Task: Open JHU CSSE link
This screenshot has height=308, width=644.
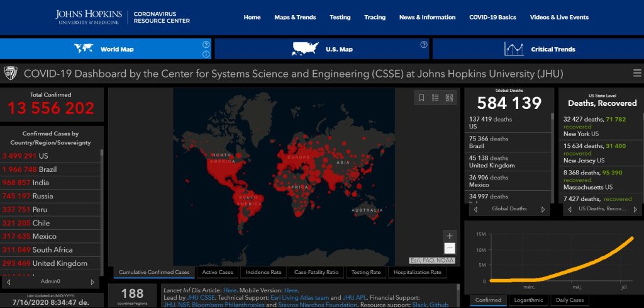Action: click(x=201, y=298)
